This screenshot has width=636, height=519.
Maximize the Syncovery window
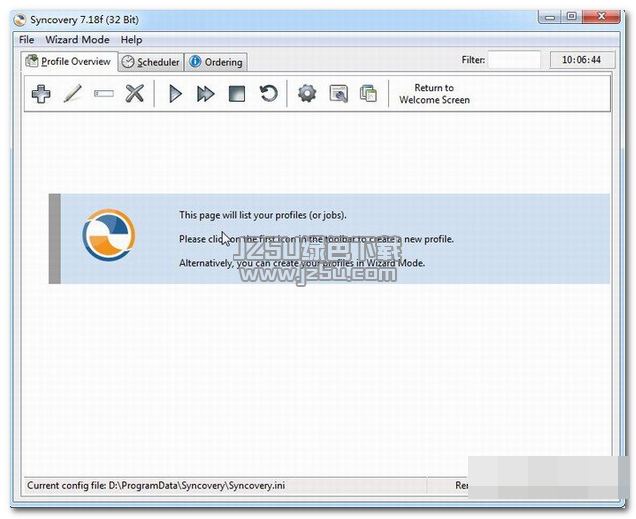click(572, 17)
